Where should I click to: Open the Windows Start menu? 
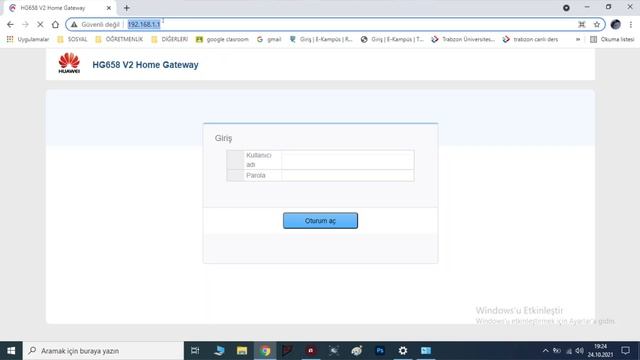coord(11,351)
